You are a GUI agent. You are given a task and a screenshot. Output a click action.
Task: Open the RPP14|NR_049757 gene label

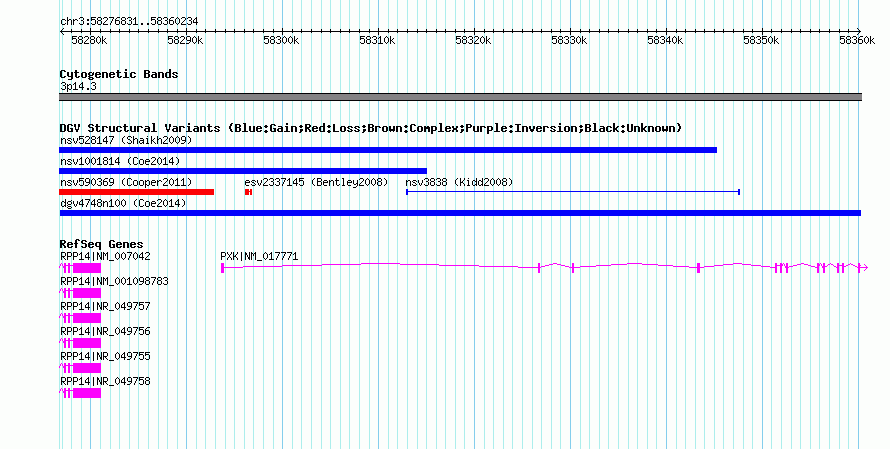pos(105,307)
